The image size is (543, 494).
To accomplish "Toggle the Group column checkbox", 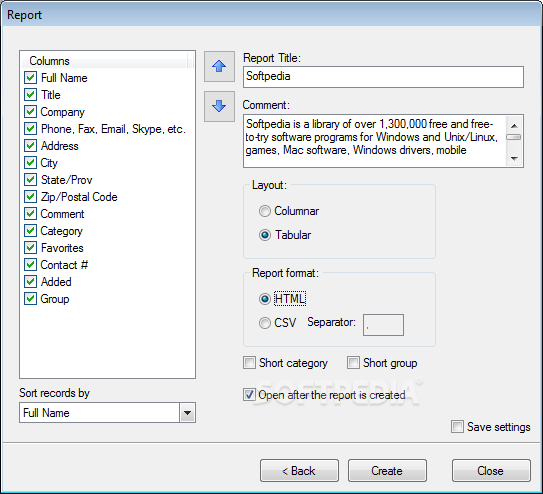I will pos(30,298).
